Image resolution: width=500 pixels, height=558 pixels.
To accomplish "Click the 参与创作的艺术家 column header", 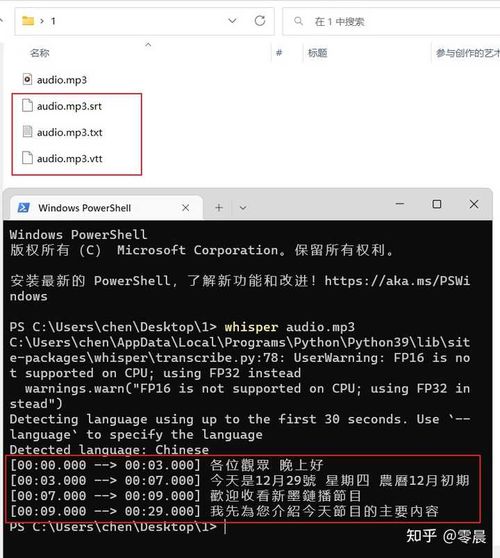I will point(468,53).
